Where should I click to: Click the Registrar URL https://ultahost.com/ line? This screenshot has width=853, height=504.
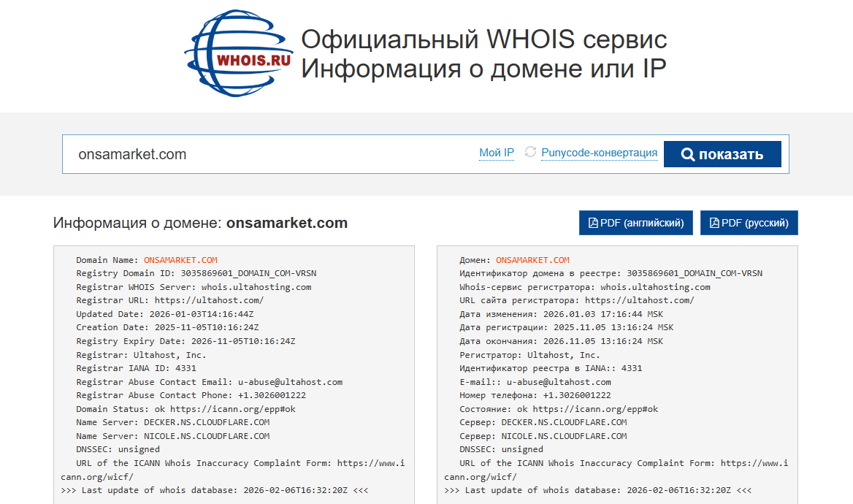point(169,300)
